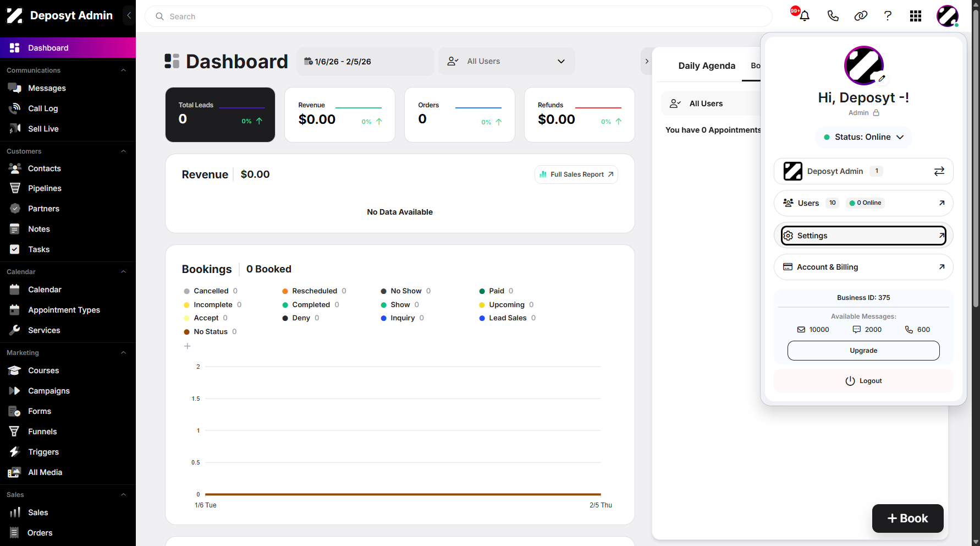The height and width of the screenshot is (546, 980).
Task: Collapse the sidebar with the chevron button
Action: 129,15
